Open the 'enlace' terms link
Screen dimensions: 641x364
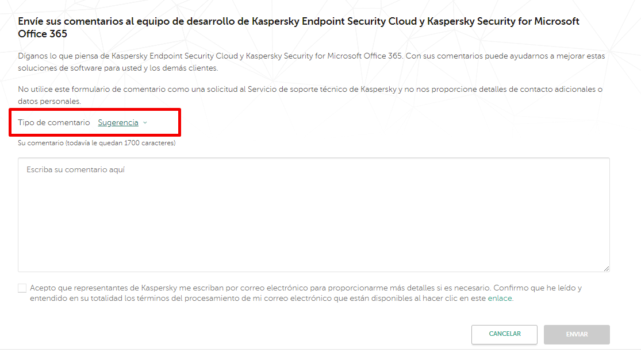(499, 299)
